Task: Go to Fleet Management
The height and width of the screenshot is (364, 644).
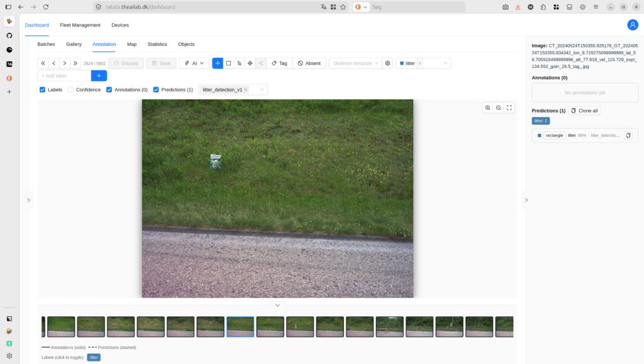Action: (x=80, y=25)
